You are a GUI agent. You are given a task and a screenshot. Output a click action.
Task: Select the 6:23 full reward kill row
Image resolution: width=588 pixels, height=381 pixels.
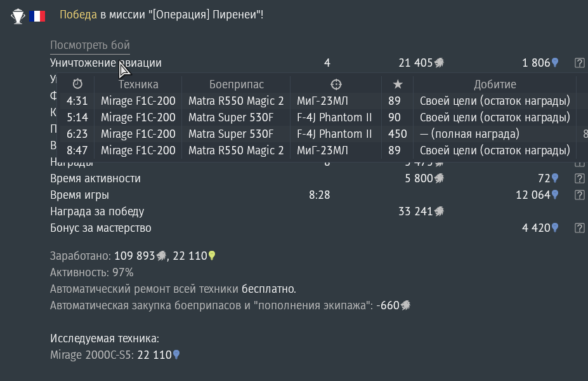pos(318,134)
